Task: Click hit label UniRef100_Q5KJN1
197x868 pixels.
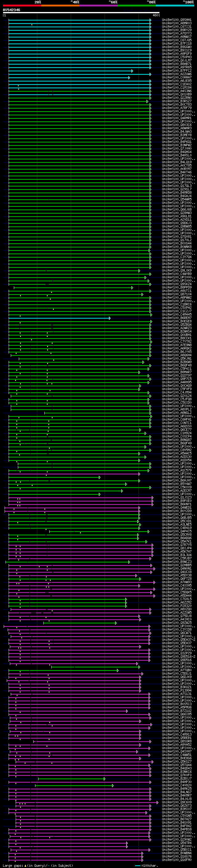Action: (177, 358)
